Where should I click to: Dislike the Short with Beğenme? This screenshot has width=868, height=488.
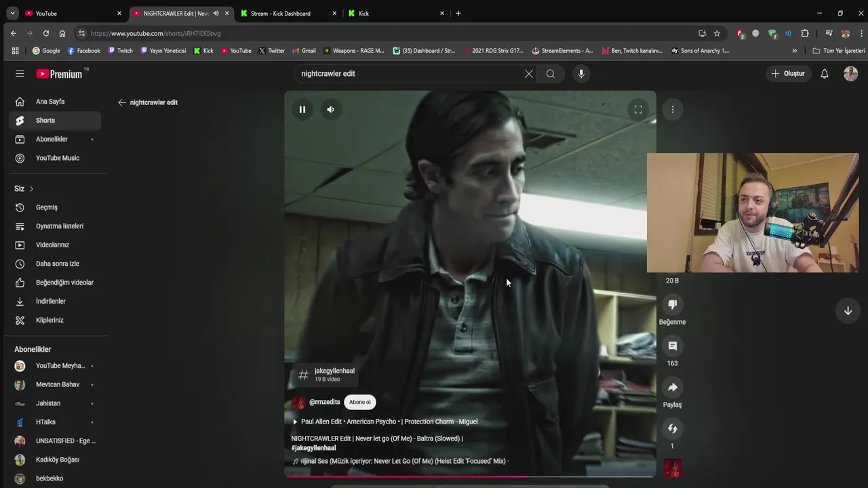click(673, 305)
